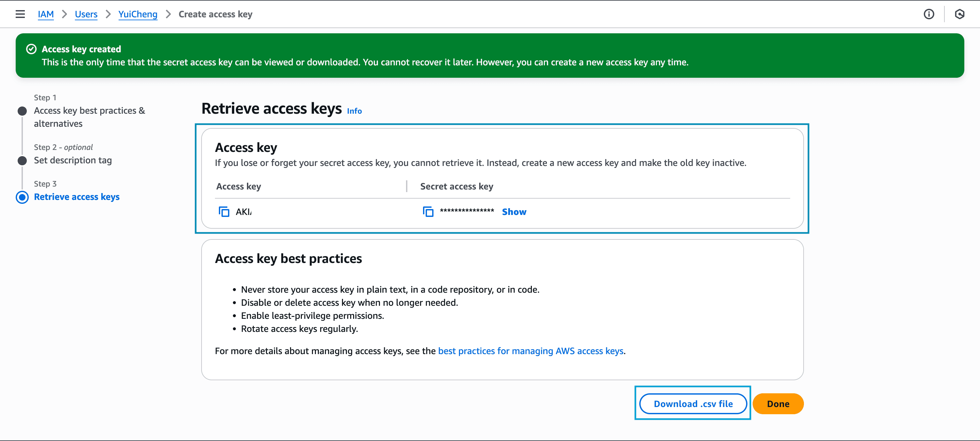Image resolution: width=980 pixels, height=441 pixels.
Task: Open YuiCheng user breadcrumb
Action: 138,14
